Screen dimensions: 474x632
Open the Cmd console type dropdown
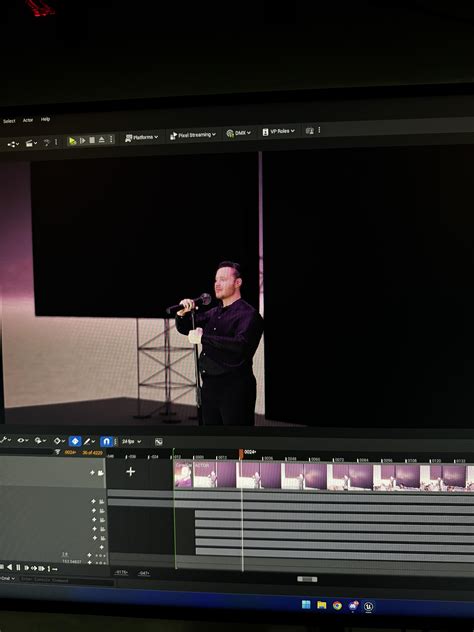tap(7, 578)
